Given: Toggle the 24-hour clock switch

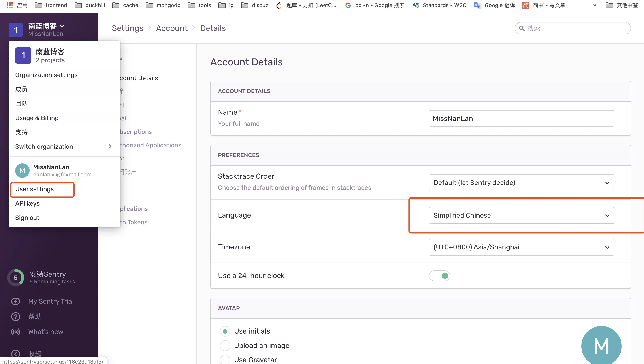Looking at the screenshot, I should (439, 276).
